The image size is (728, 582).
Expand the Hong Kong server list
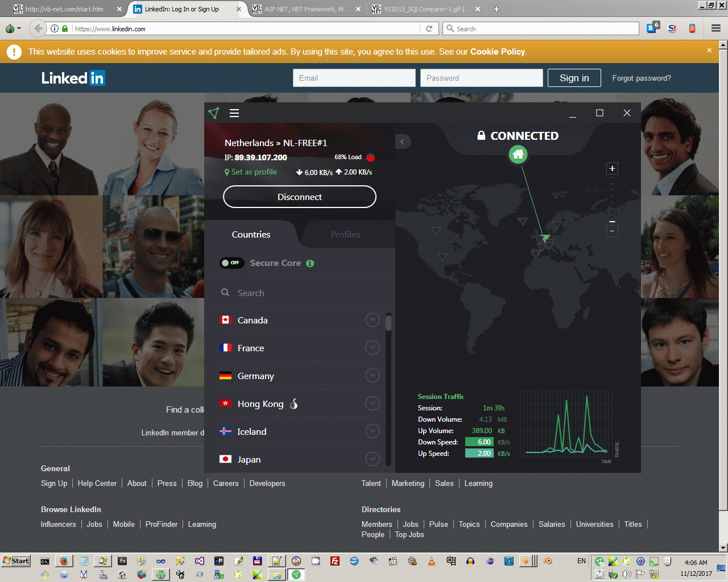(373, 404)
